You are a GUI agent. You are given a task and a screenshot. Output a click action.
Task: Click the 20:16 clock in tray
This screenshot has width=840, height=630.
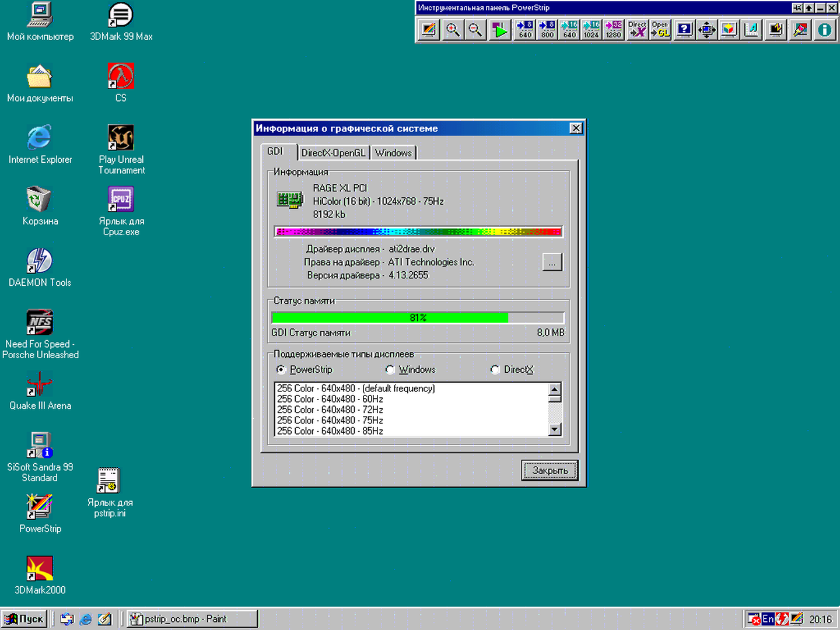point(820,619)
